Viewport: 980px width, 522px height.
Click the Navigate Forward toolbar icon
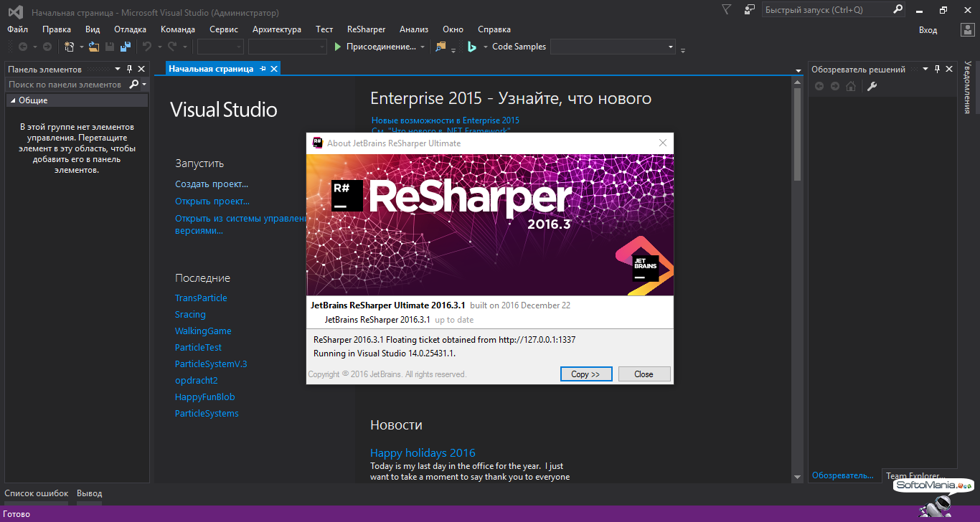(x=47, y=47)
